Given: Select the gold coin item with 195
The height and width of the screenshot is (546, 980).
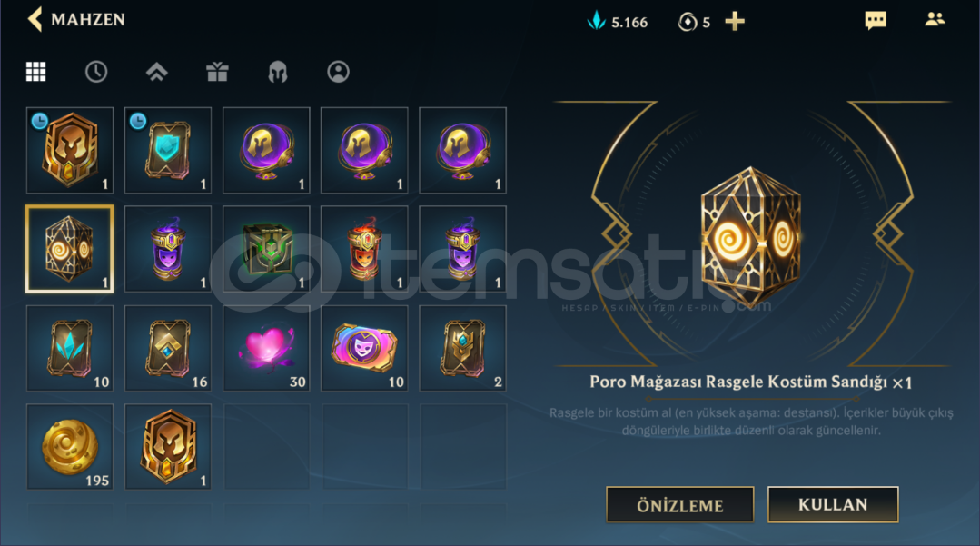Looking at the screenshot, I should coord(69,447).
